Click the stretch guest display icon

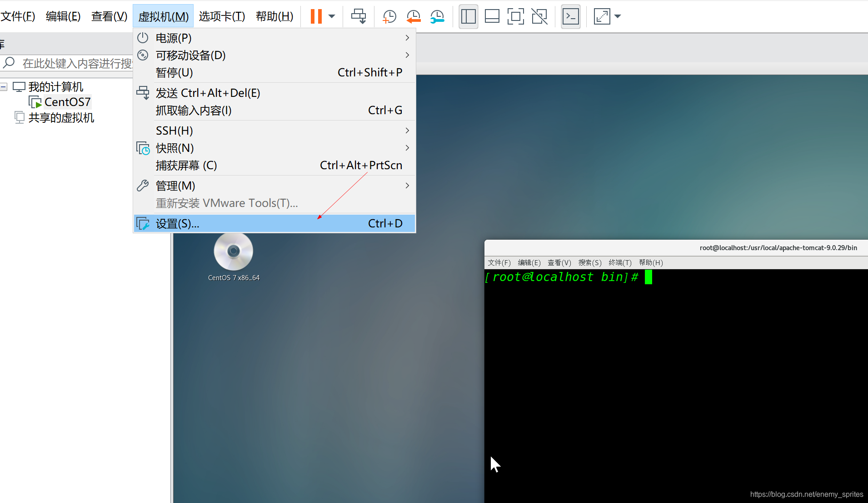pyautogui.click(x=602, y=16)
